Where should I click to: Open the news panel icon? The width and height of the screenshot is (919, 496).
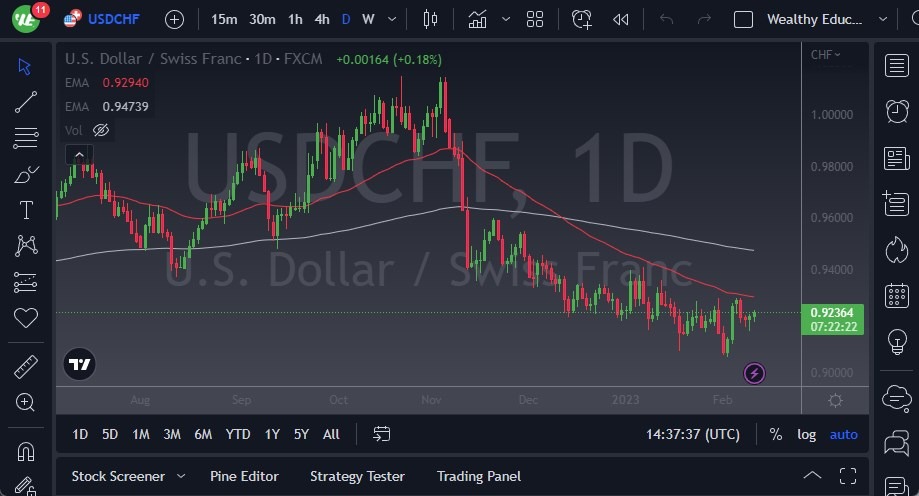(x=897, y=158)
